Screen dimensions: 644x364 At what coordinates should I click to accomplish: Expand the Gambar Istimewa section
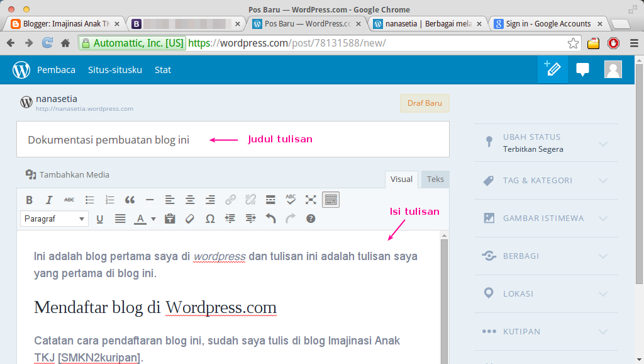(547, 219)
